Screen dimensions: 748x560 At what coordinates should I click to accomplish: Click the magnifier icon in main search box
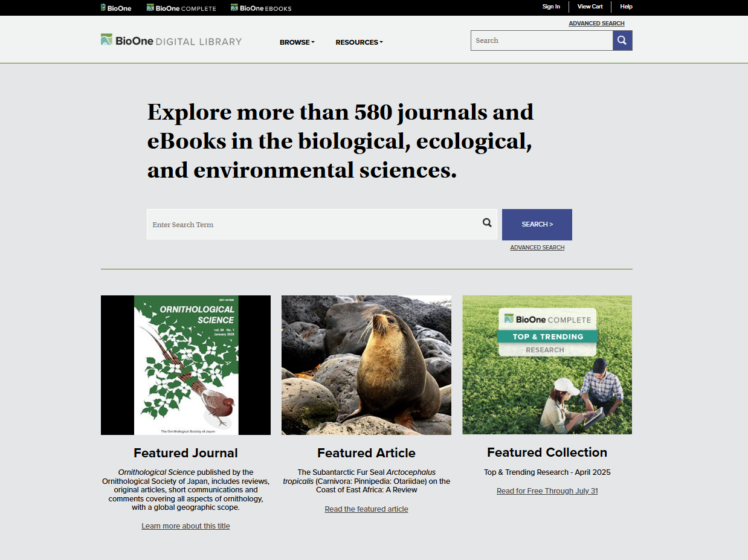point(487,223)
